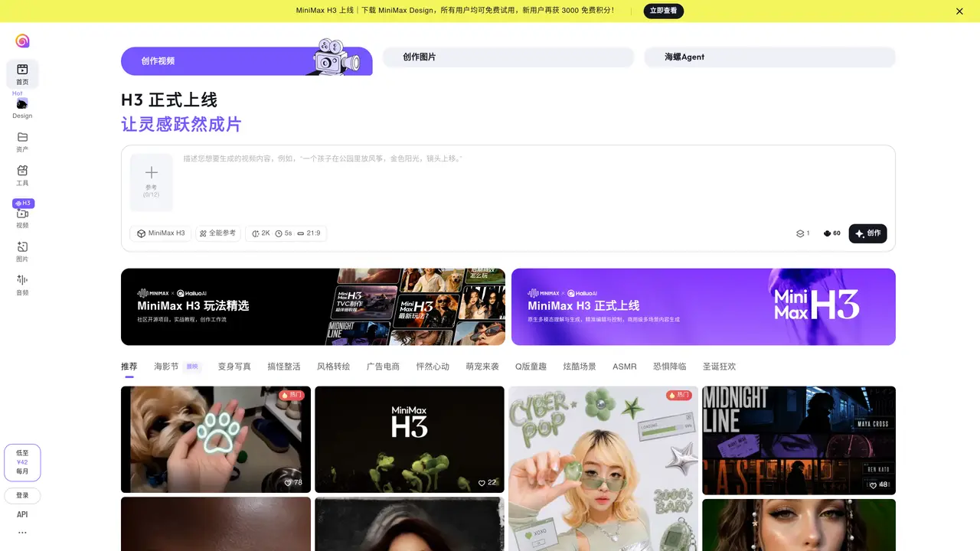The height and width of the screenshot is (551, 980).
Task: Open the three-dot more menu in sidebar
Action: point(22,533)
